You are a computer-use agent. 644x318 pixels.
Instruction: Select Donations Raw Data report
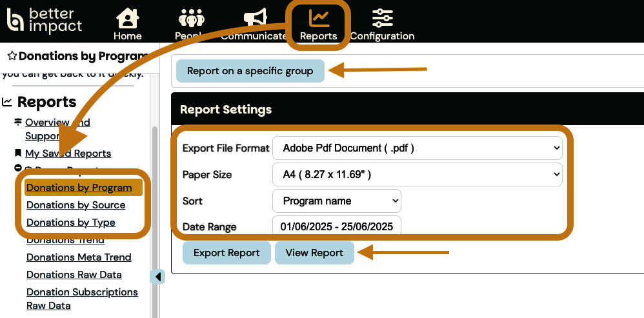tap(74, 275)
